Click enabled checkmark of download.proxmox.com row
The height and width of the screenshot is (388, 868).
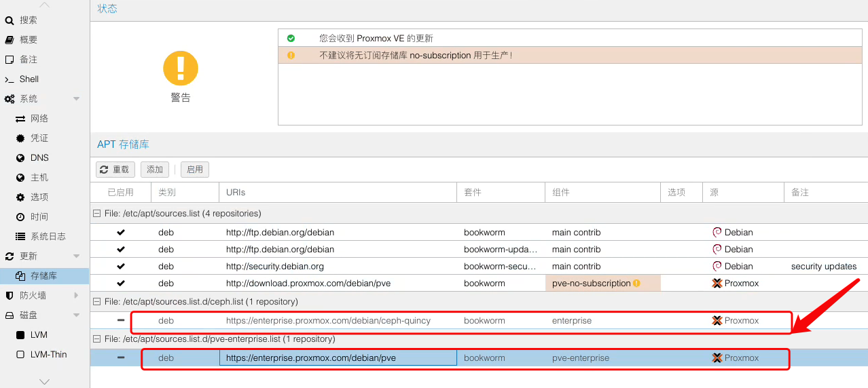tap(121, 284)
